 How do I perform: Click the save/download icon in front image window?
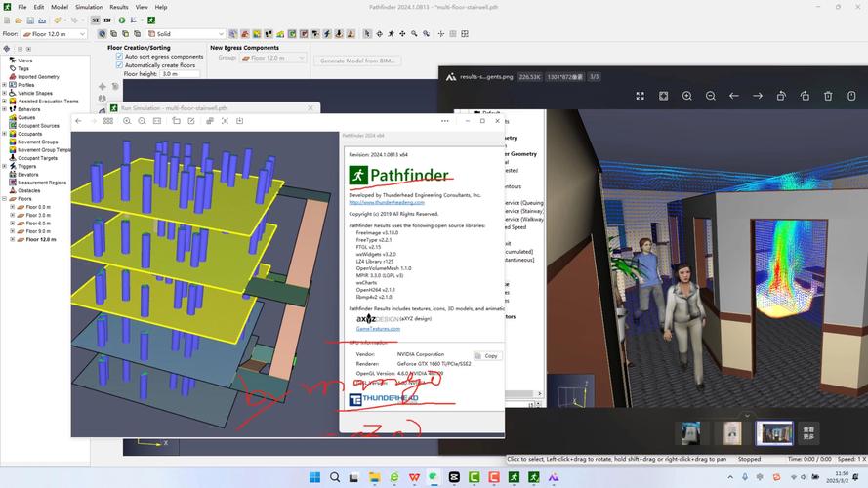point(239,121)
